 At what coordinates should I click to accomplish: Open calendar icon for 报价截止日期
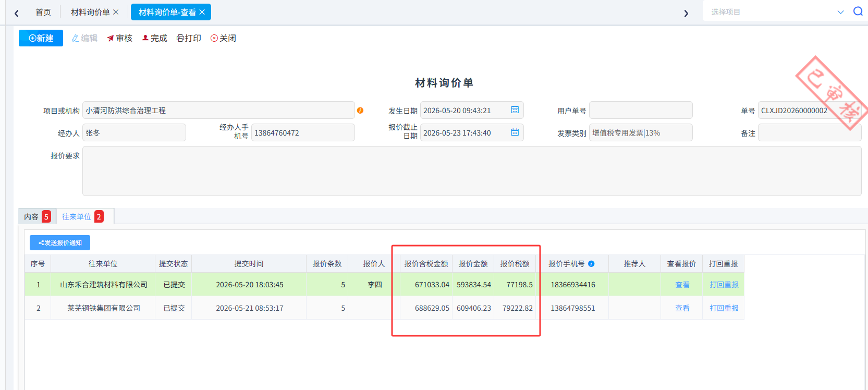[x=515, y=132]
